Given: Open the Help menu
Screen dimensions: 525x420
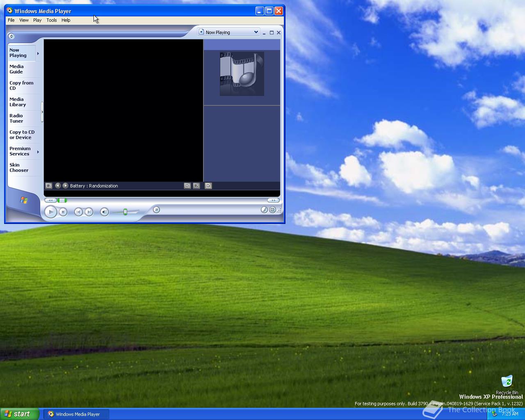Looking at the screenshot, I should pos(66,20).
